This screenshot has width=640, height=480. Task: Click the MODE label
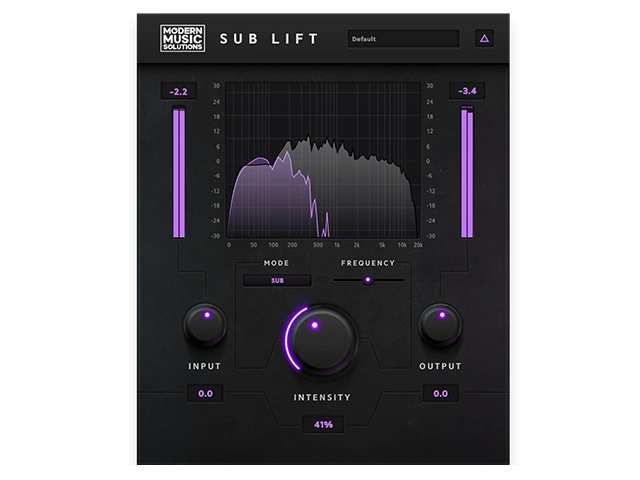pyautogui.click(x=276, y=263)
